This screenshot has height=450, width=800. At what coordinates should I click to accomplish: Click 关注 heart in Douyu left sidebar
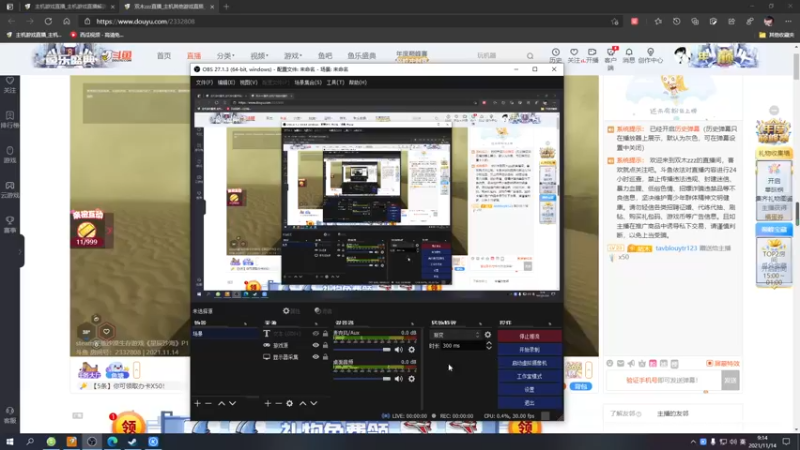(x=10, y=85)
